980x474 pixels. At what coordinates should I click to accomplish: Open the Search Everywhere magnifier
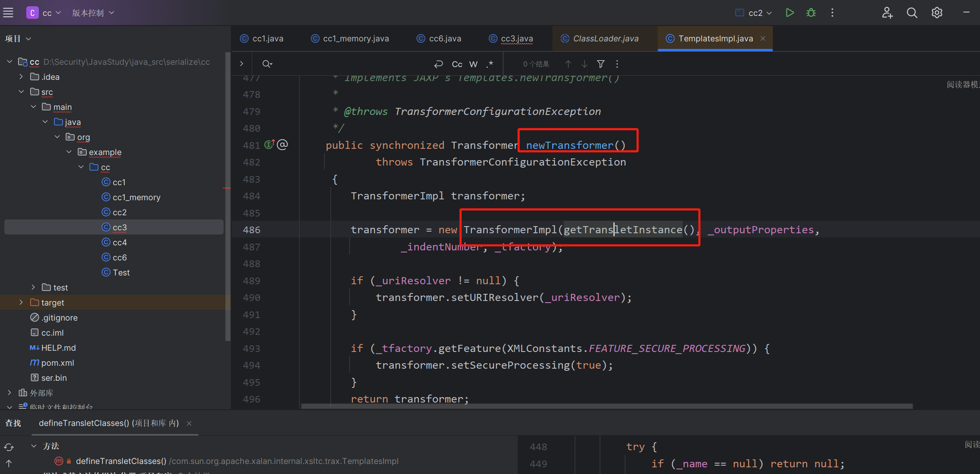coord(912,13)
